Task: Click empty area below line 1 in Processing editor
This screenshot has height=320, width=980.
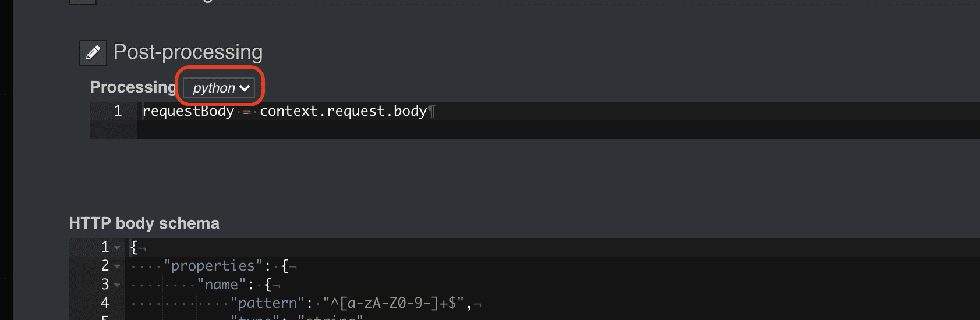Action: click(x=559, y=130)
